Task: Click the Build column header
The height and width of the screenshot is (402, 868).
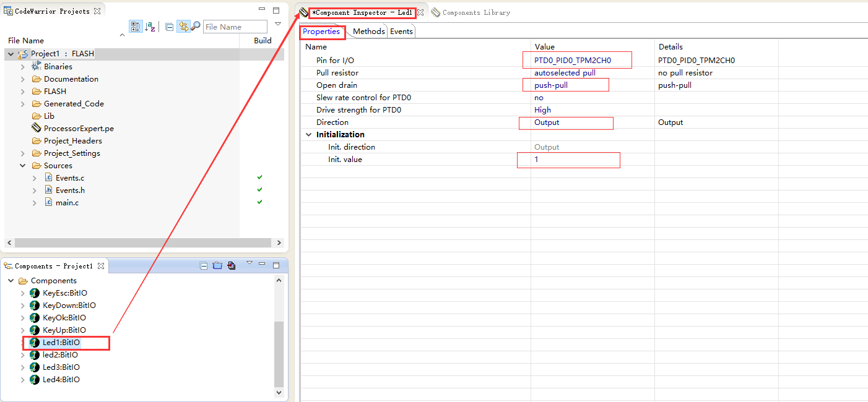Action: 263,41
